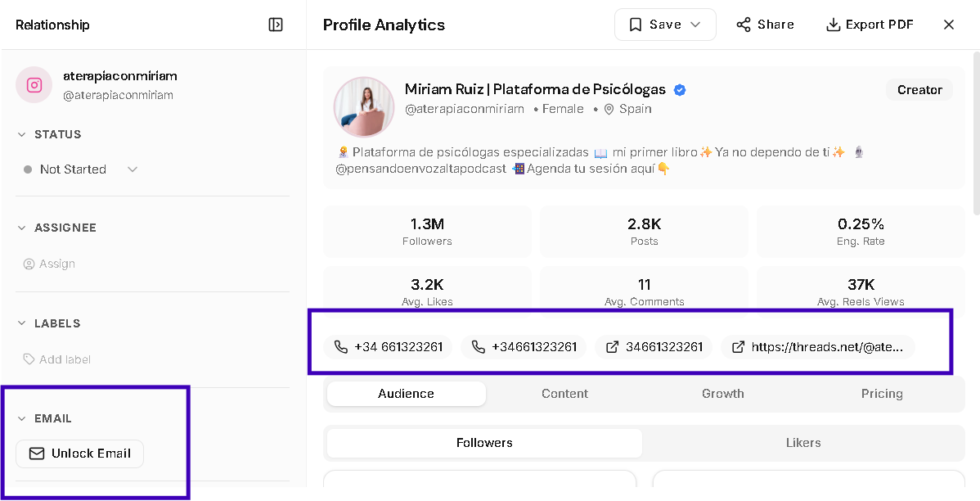Collapse the Relationship sidebar panel icon
This screenshot has height=501, width=980.
coord(276,25)
